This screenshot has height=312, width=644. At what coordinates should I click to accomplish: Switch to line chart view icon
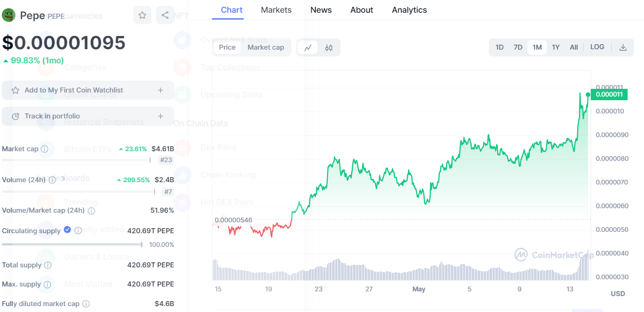[x=308, y=47]
